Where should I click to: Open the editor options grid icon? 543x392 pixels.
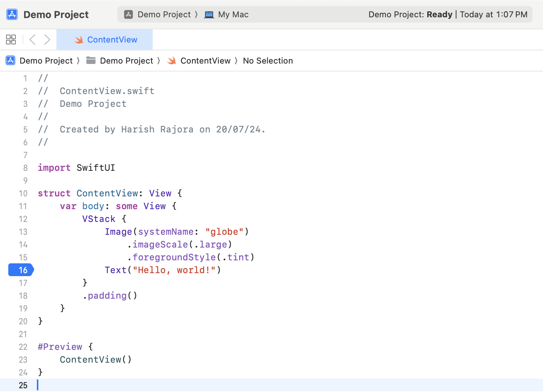click(x=11, y=39)
